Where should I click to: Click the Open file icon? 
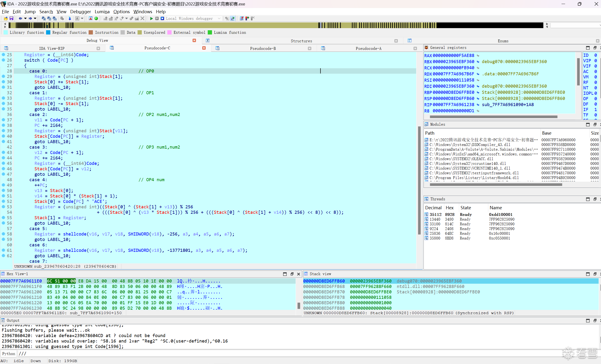[6, 18]
